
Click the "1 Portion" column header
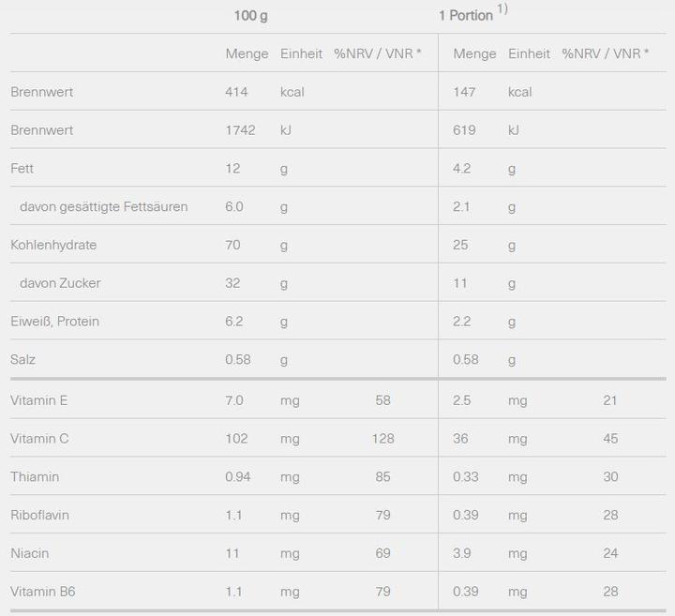pos(466,16)
